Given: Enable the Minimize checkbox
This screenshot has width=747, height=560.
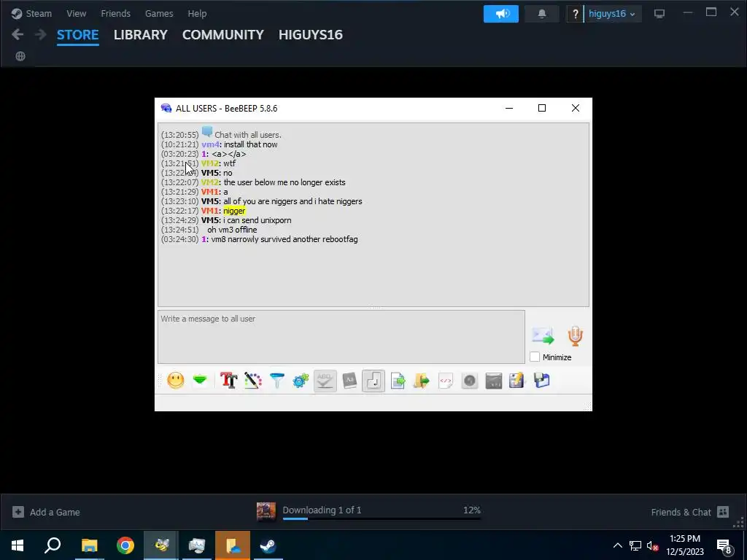Looking at the screenshot, I should pyautogui.click(x=535, y=357).
